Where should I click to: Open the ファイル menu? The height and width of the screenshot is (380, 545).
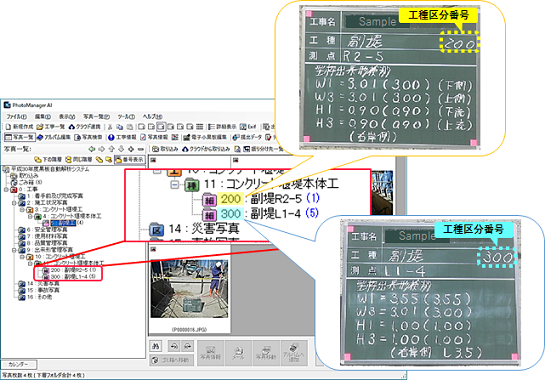pyautogui.click(x=16, y=116)
